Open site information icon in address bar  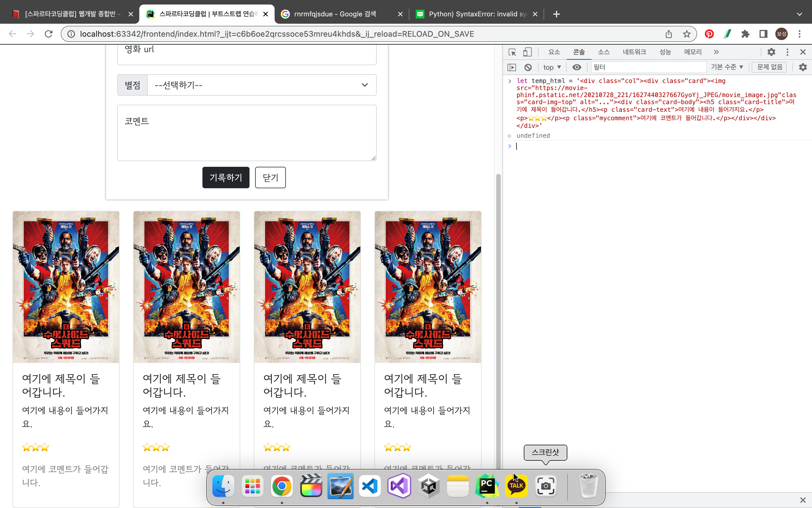(x=71, y=34)
